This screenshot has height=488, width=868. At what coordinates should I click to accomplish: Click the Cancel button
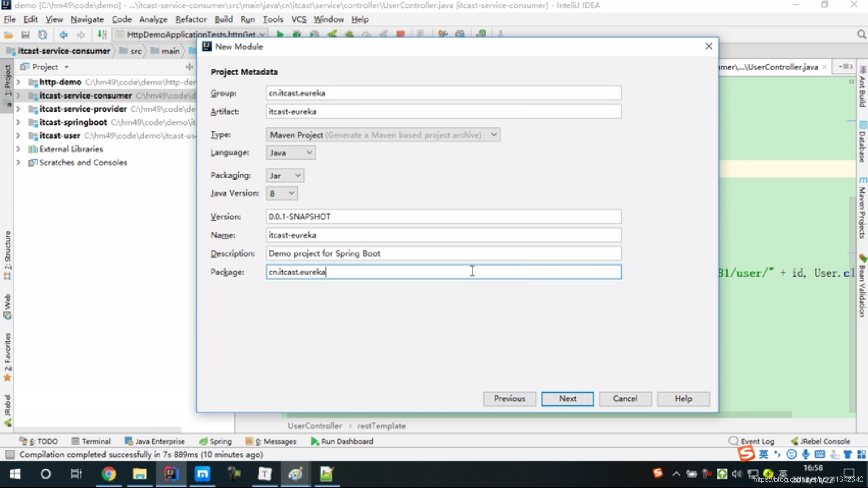click(x=625, y=399)
